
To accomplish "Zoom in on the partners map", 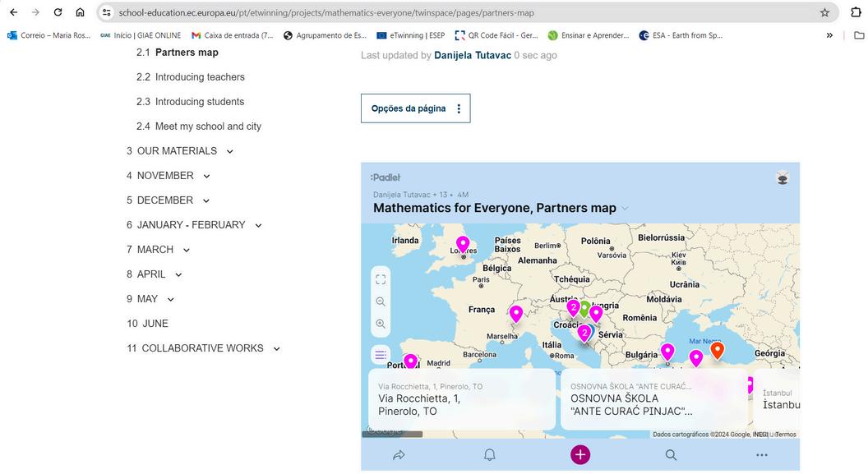I will click(381, 324).
